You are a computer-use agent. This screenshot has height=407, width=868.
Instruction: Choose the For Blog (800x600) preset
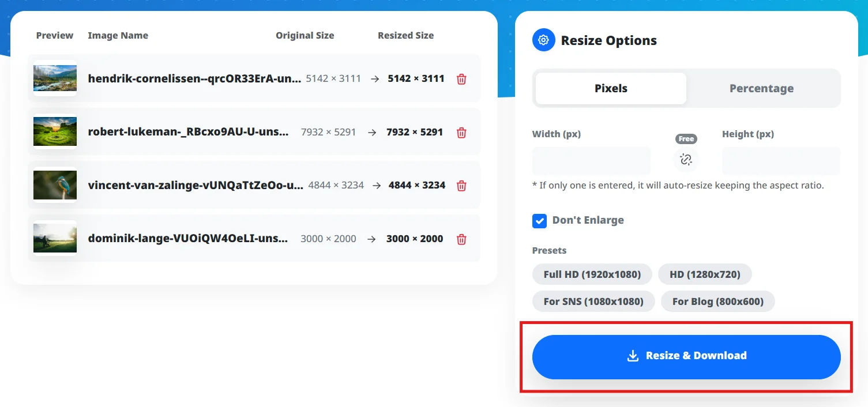point(717,302)
